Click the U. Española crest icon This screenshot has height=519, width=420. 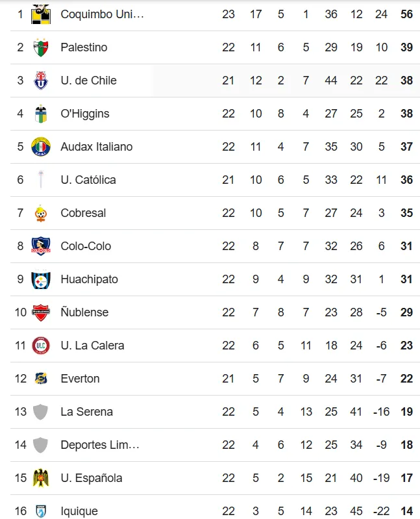pos(41,478)
